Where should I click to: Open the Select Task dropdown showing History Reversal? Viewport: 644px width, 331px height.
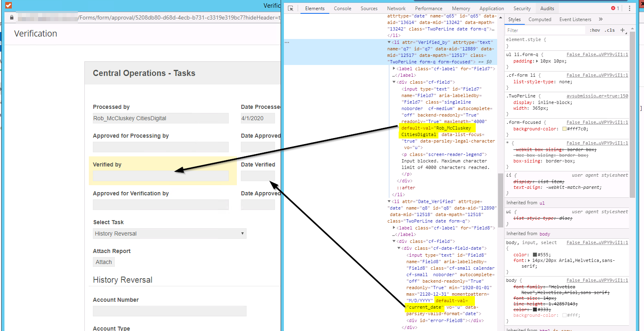(x=170, y=234)
